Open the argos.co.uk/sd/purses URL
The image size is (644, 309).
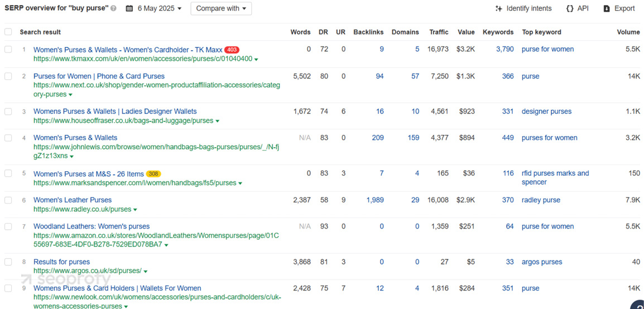(x=88, y=271)
